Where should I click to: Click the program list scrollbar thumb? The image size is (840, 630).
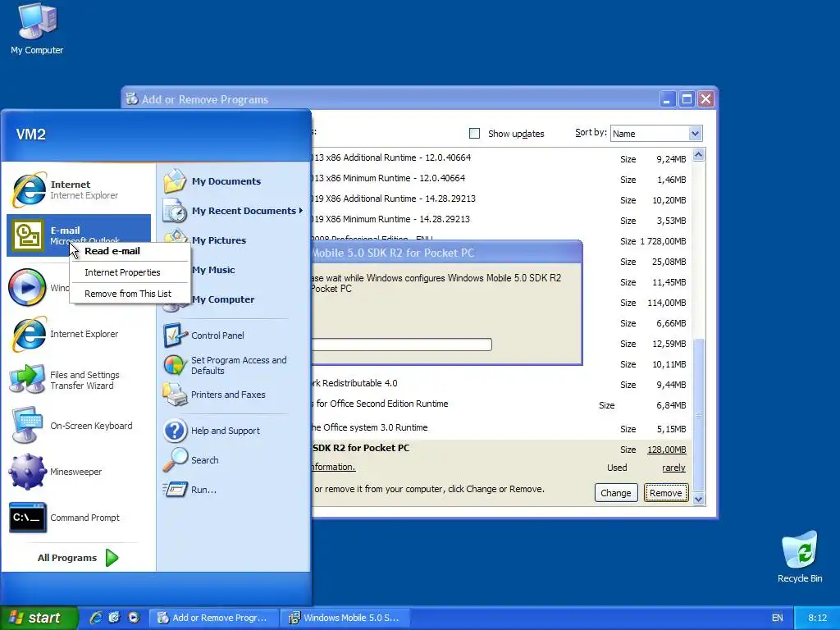pos(698,415)
